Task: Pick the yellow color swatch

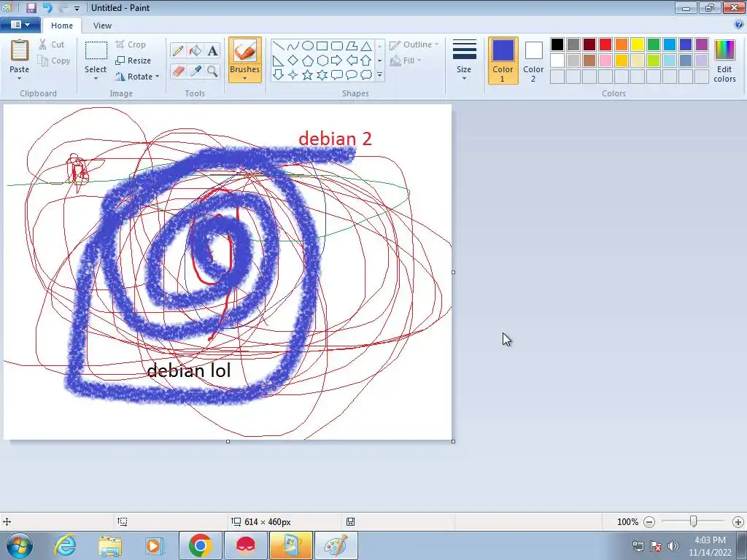Action: click(x=638, y=44)
